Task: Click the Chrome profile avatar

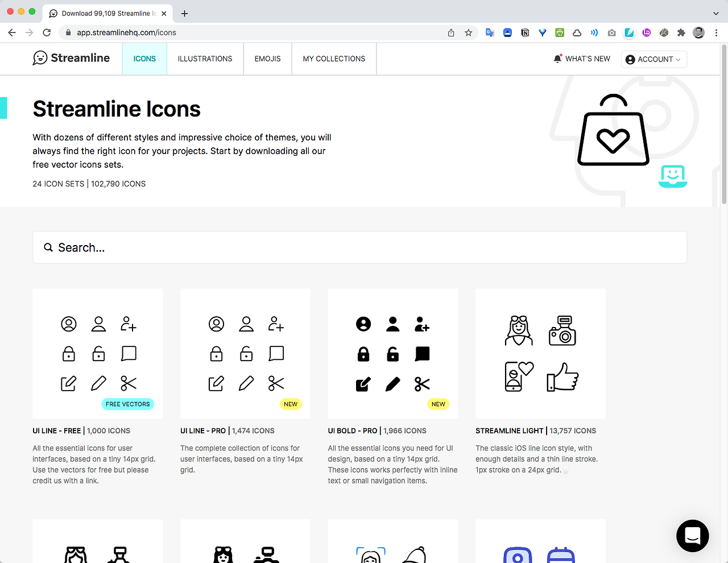Action: pos(699,32)
